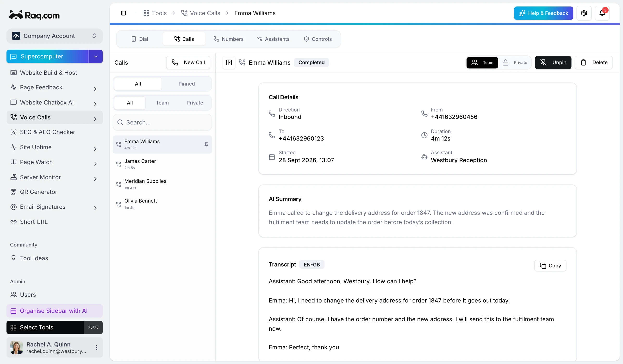Open SEO & AEO Checker
Image resolution: width=623 pixels, height=364 pixels.
click(x=54, y=132)
